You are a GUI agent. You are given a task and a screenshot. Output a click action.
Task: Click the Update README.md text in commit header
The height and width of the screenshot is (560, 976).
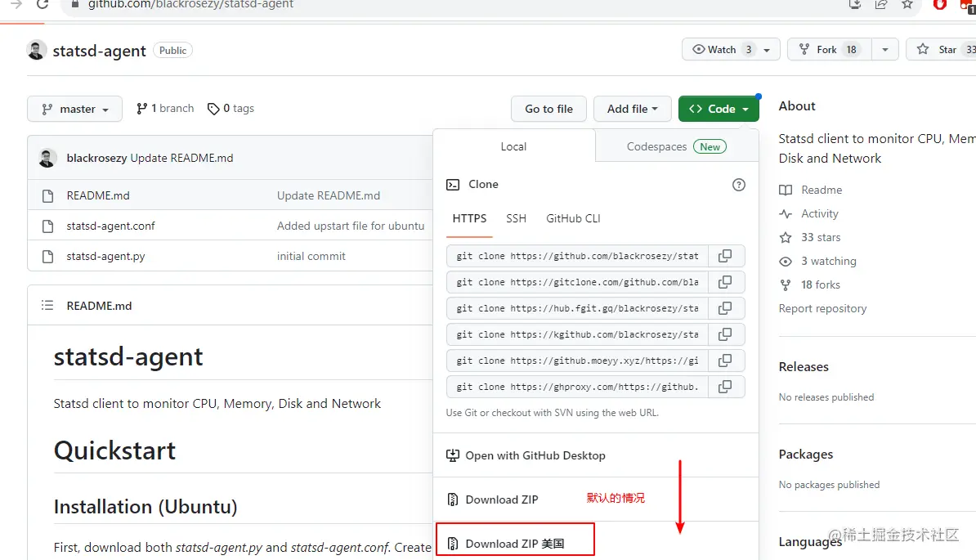point(181,158)
